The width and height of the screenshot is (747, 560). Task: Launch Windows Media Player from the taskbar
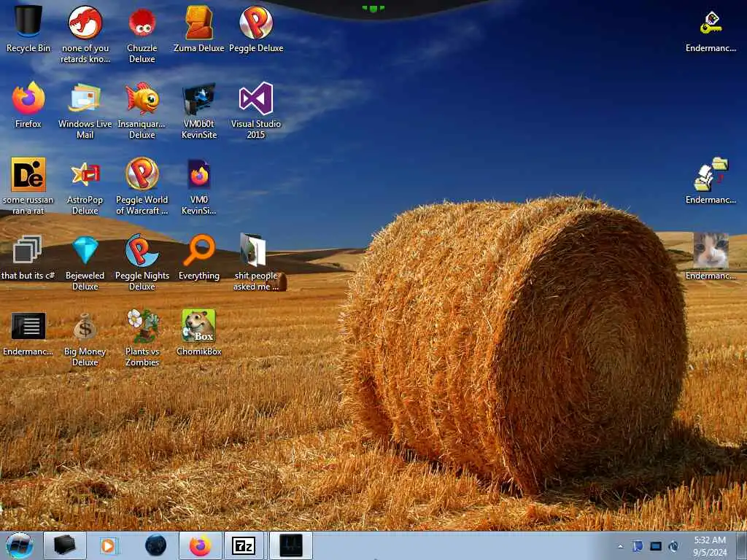(109, 545)
